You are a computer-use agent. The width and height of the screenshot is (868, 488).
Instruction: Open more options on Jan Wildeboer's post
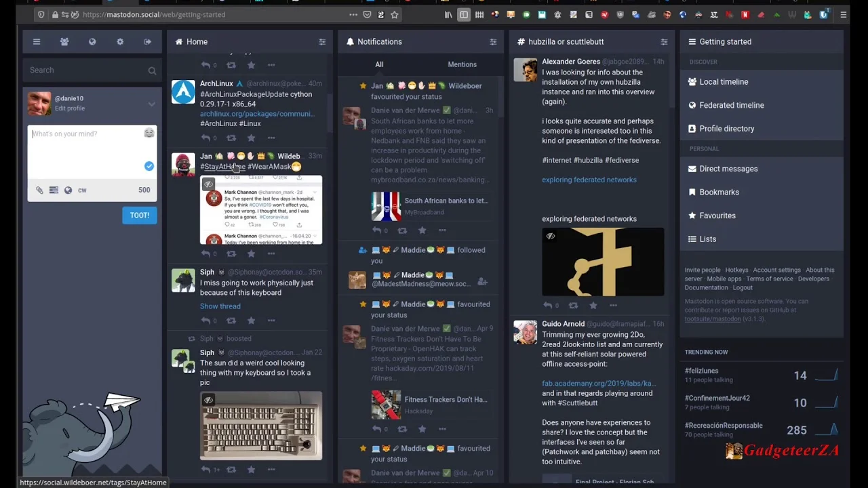coord(271,253)
